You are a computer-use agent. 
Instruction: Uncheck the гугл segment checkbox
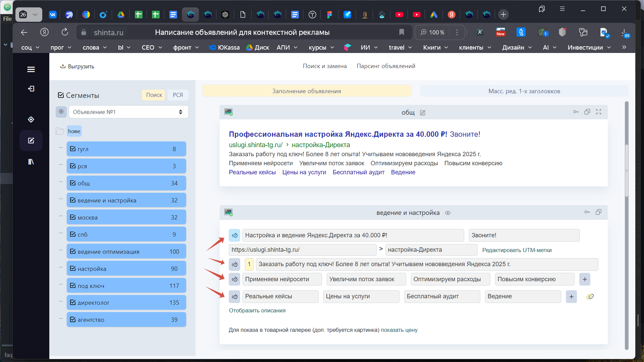coord(73,148)
